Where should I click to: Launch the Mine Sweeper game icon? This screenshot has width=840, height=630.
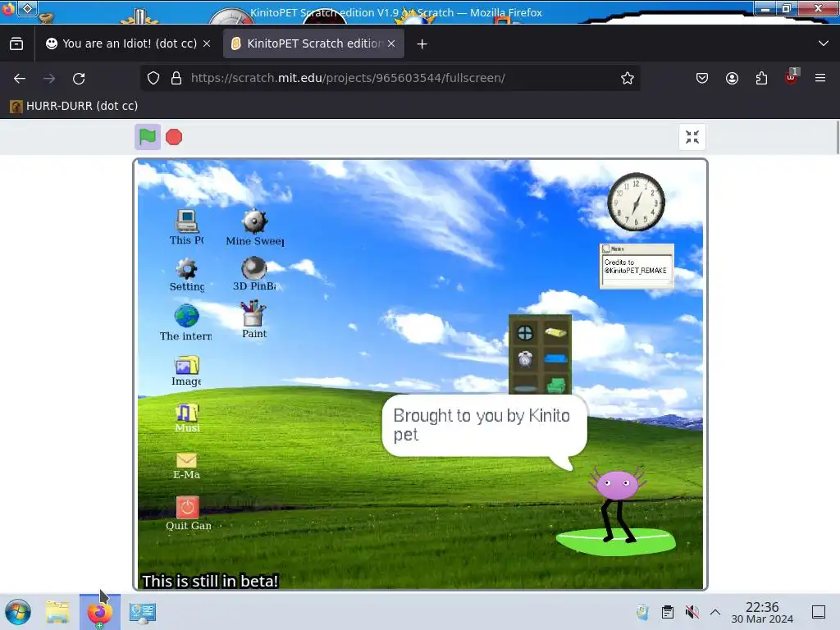(255, 228)
